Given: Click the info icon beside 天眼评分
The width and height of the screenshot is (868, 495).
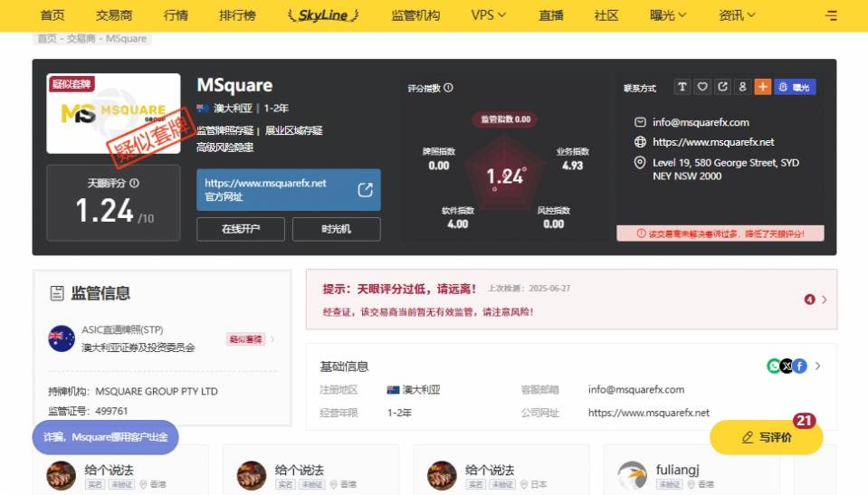Looking at the screenshot, I should (134, 183).
